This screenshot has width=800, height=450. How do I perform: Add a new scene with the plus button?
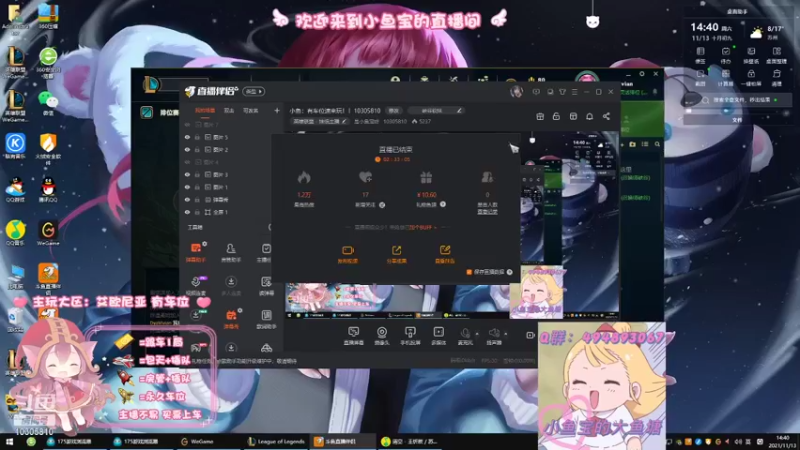coord(277,110)
